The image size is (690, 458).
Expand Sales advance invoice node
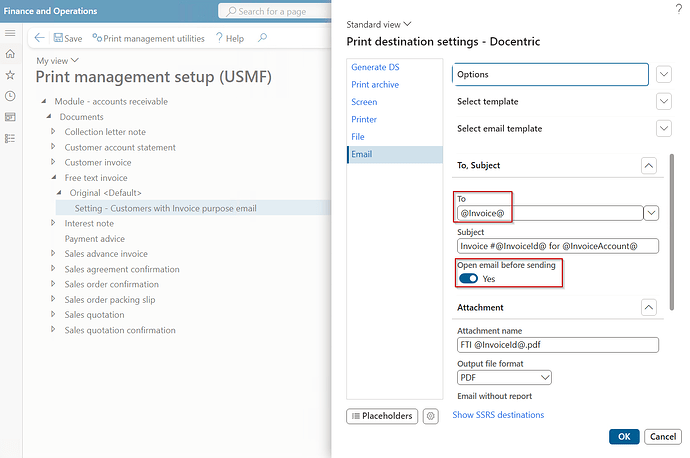click(53, 253)
